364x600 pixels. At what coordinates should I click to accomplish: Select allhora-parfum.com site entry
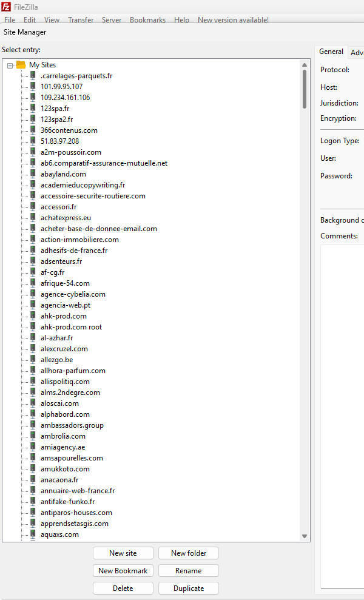tap(73, 371)
